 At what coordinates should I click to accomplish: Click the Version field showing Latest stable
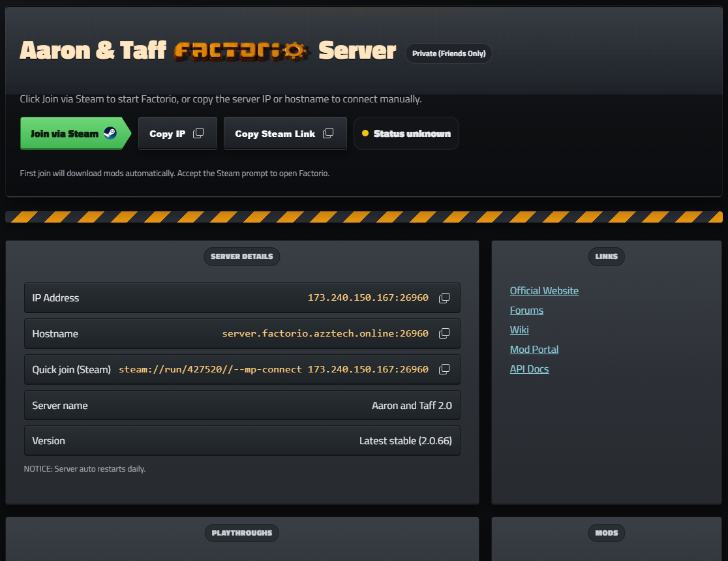tap(242, 440)
